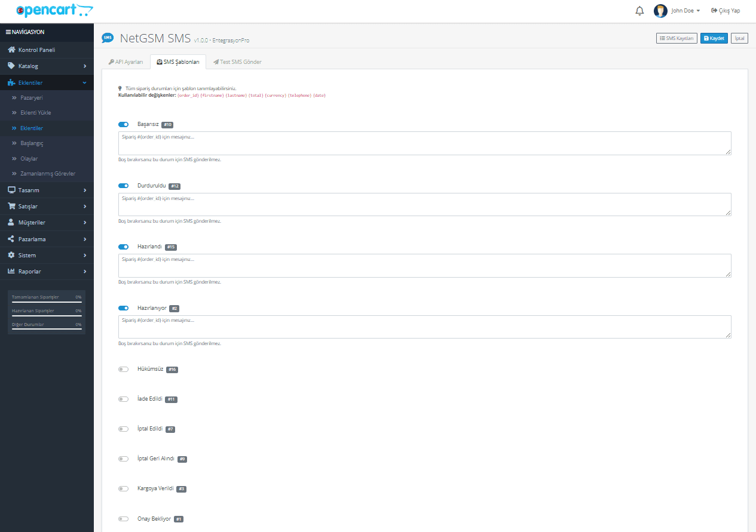Expand the Satışlar menu arrow
The height and width of the screenshot is (532, 756).
coord(85,206)
